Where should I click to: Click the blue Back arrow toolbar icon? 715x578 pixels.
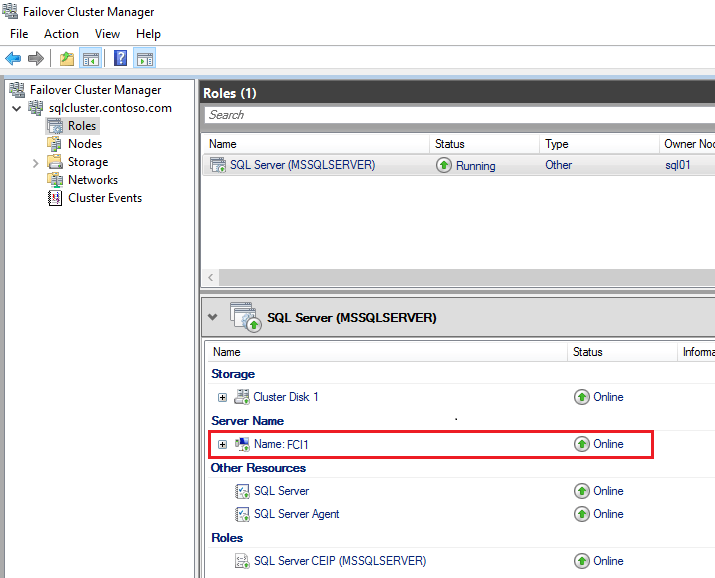pyautogui.click(x=13, y=58)
